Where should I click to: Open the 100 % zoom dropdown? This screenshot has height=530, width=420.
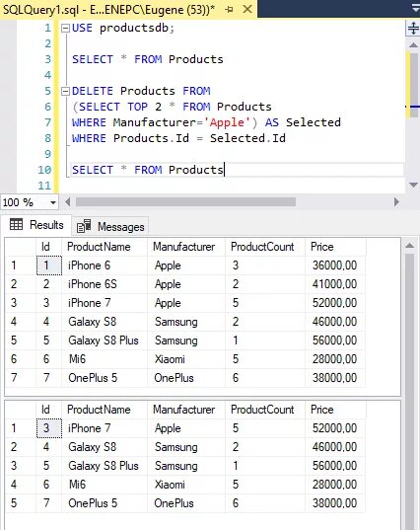(53, 202)
